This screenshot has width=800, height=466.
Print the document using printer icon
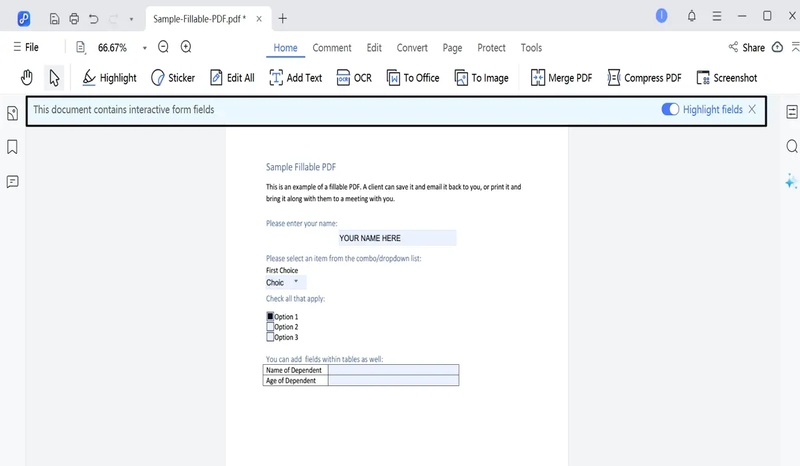point(74,19)
